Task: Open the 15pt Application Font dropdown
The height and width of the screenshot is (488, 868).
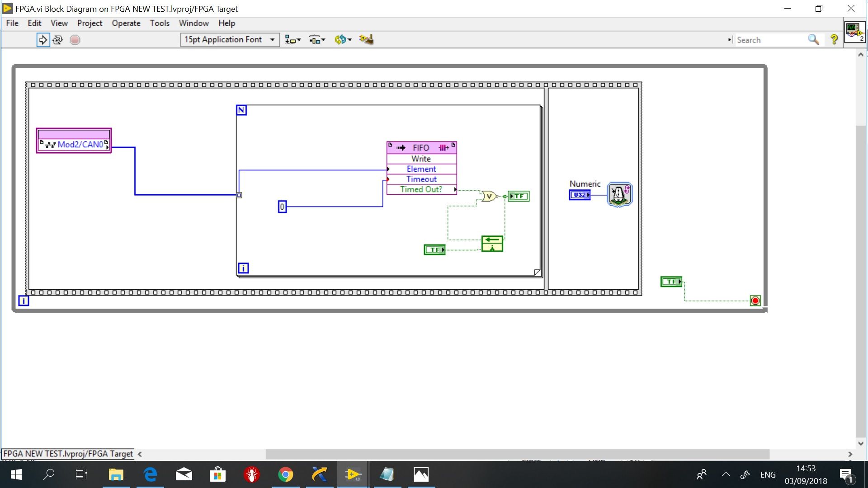Action: [x=230, y=40]
